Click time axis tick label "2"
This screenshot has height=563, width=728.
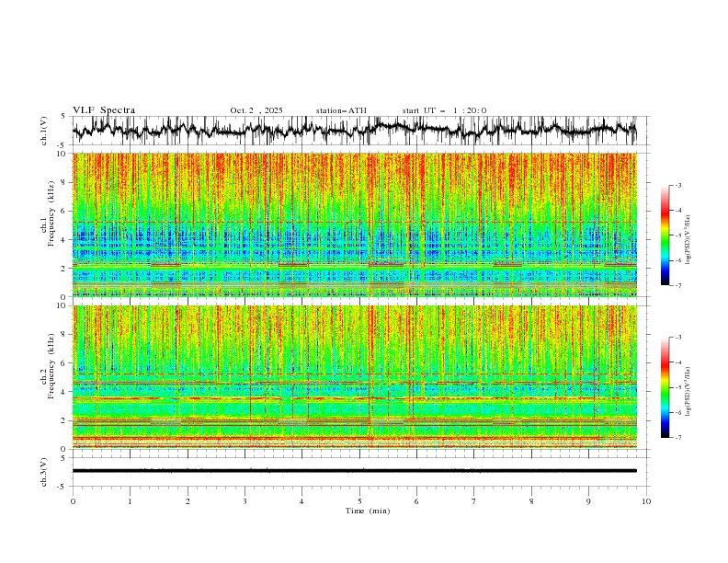188,501
